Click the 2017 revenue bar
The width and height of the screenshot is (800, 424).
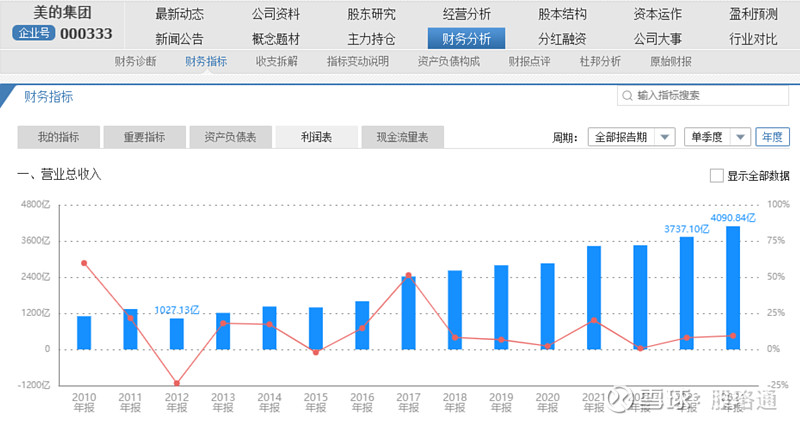click(x=409, y=313)
